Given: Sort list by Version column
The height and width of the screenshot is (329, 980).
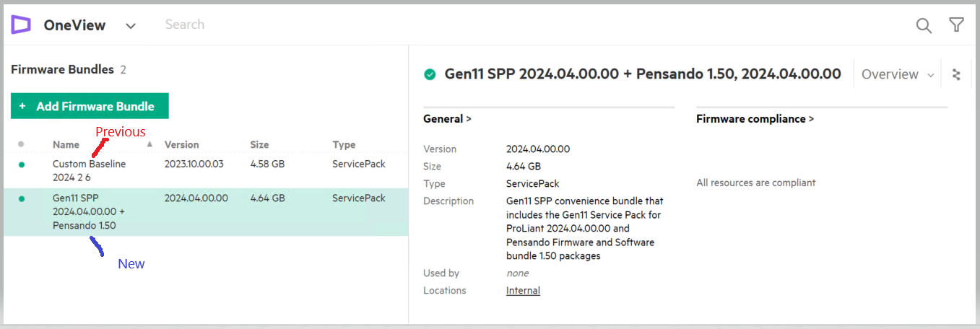Looking at the screenshot, I should coord(181,145).
